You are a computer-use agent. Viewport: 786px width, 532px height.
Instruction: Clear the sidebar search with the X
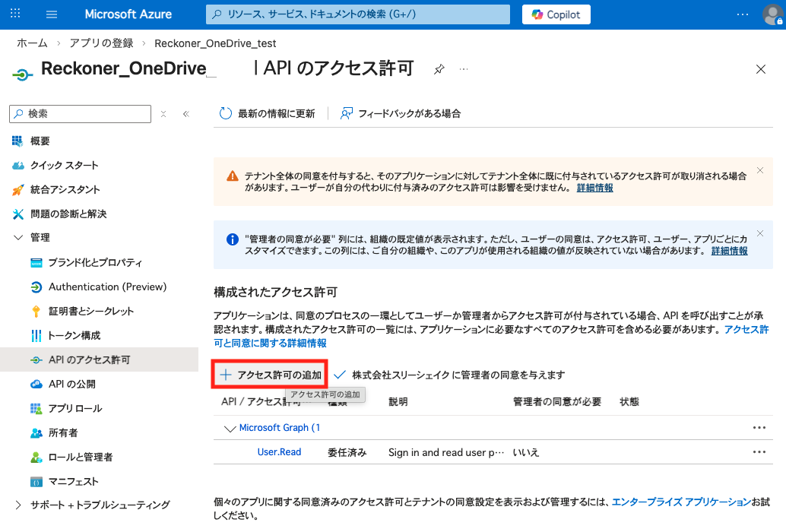coord(163,114)
